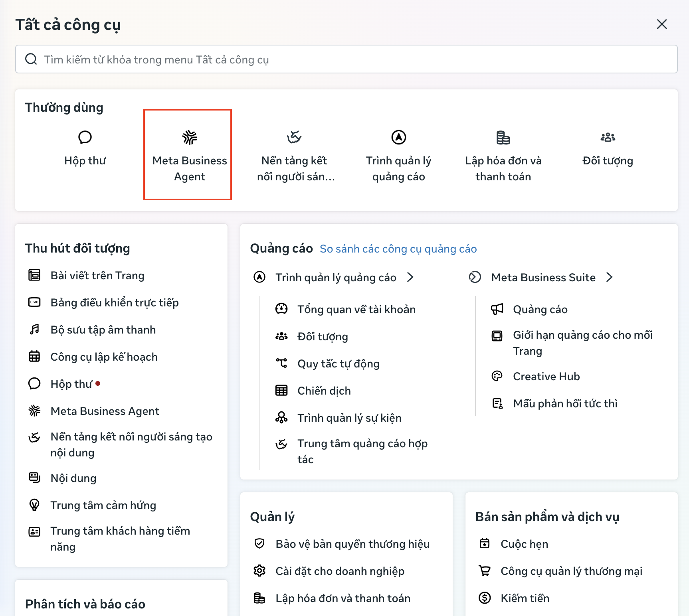Expand Trình quản lý quảng cáo chevron arrow

410,277
